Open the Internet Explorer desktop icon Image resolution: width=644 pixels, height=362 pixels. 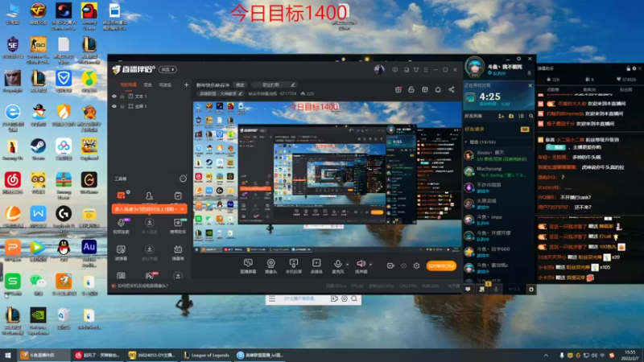[x=13, y=113]
